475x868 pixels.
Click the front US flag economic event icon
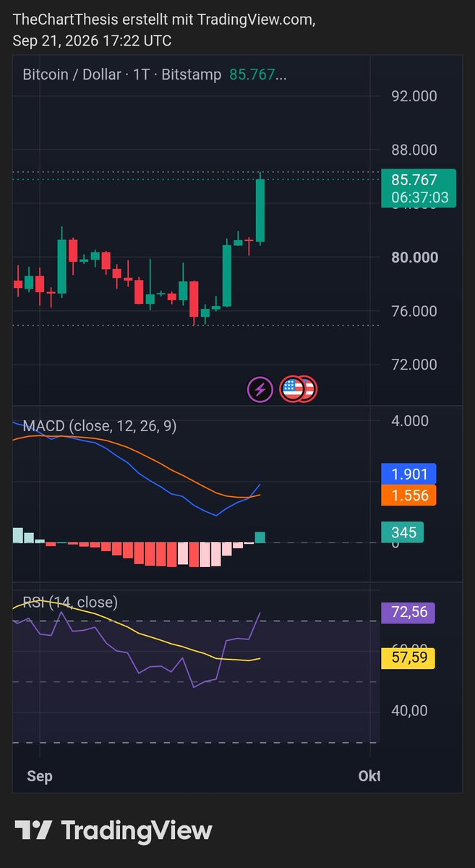pyautogui.click(x=292, y=389)
